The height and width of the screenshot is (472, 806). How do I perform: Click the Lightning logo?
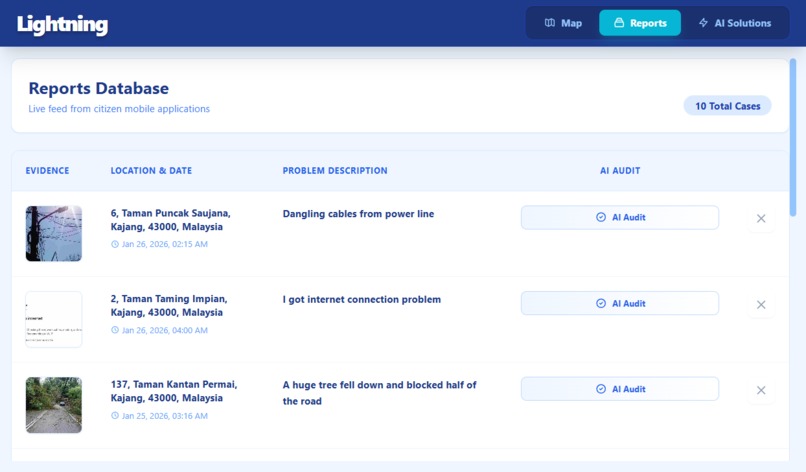click(62, 24)
